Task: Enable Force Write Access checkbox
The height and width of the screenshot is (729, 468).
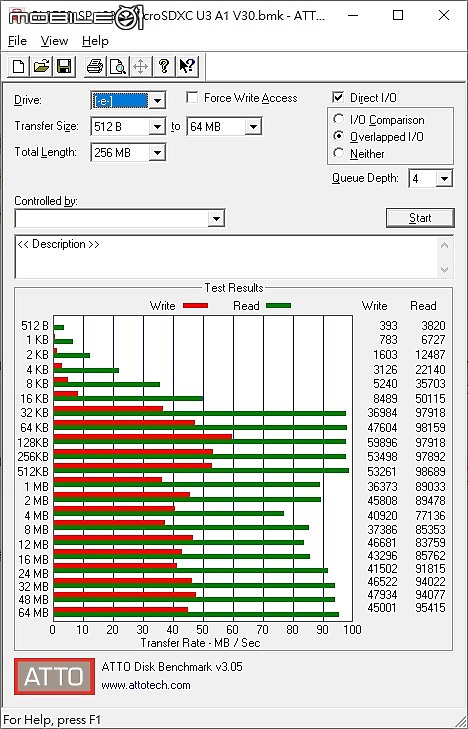Action: [191, 98]
